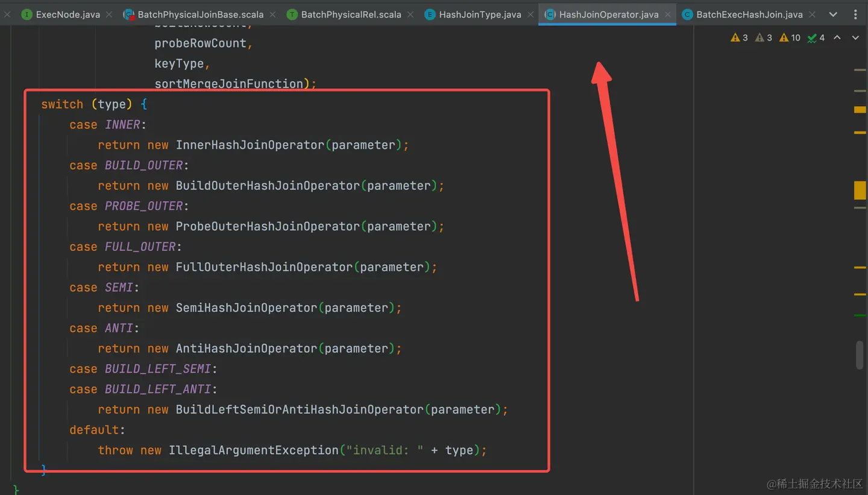This screenshot has width=868, height=495.
Task: Expand the hidden tabs dropdown chevron
Action: [x=833, y=14]
